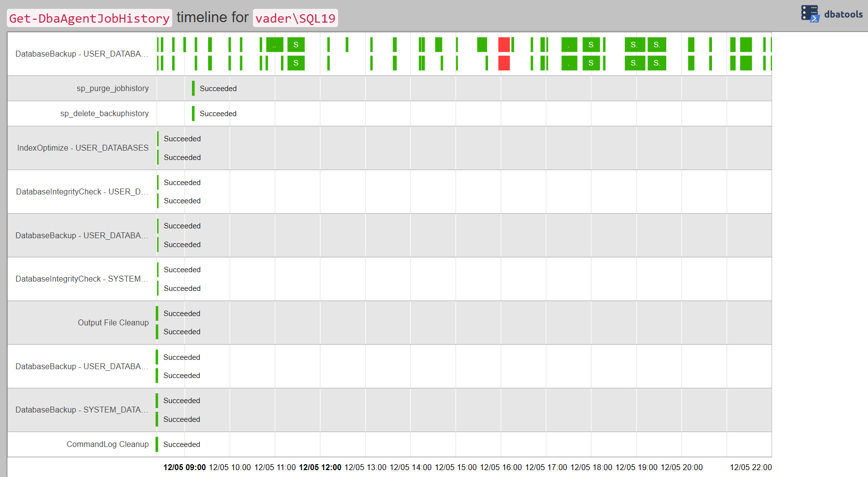This screenshot has height=477, width=868.
Task: Select the Get-DbaAgentJobHistory title label
Action: pos(90,18)
